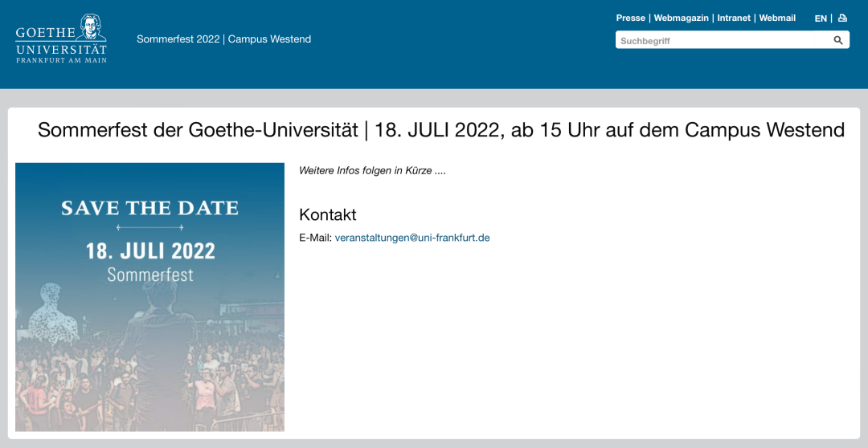Switch language to EN
The image size is (868, 448).
pyautogui.click(x=821, y=18)
